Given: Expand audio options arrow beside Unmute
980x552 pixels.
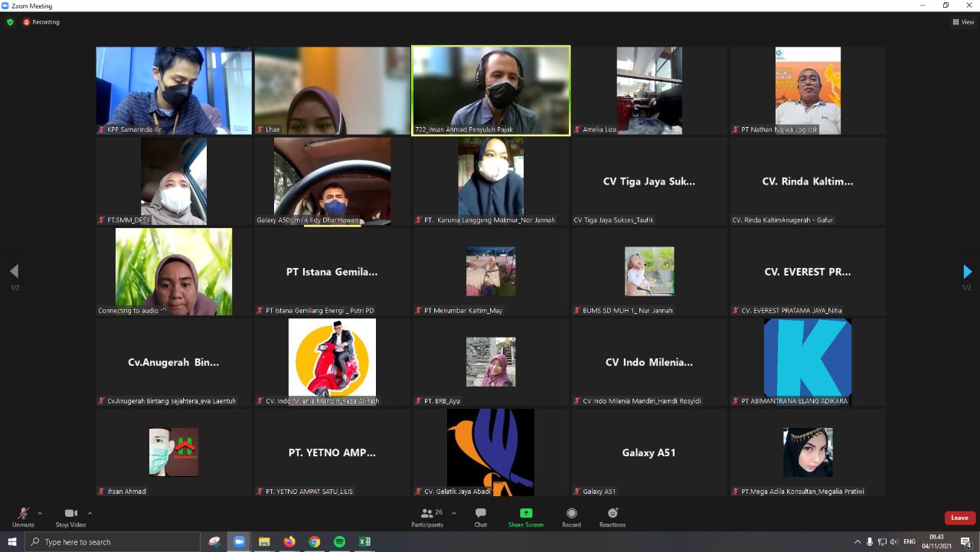Looking at the screenshot, I should (40, 513).
